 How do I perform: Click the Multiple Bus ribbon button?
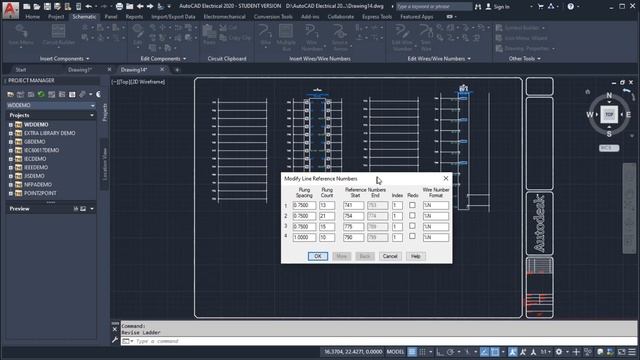pos(286,37)
